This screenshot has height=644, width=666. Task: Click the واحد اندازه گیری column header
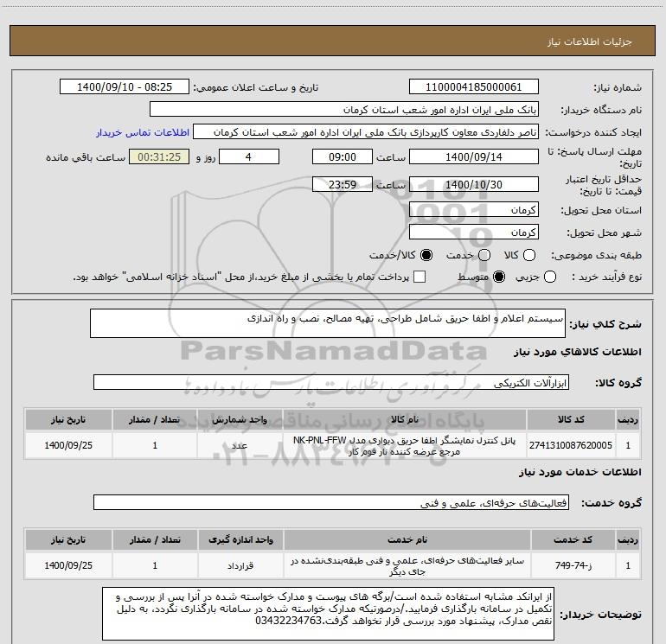(240, 540)
